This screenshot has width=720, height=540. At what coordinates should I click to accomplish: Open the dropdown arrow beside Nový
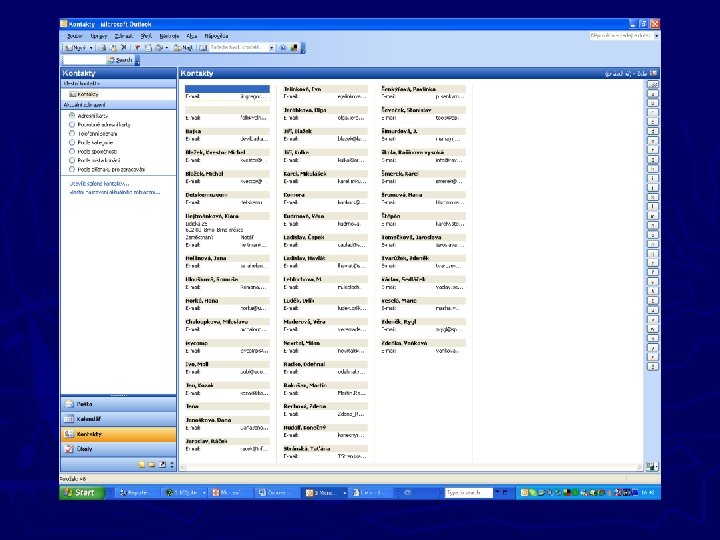coord(91,48)
